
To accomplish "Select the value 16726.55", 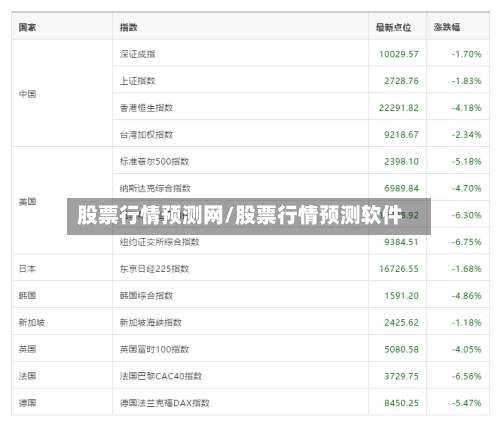I will point(399,269).
